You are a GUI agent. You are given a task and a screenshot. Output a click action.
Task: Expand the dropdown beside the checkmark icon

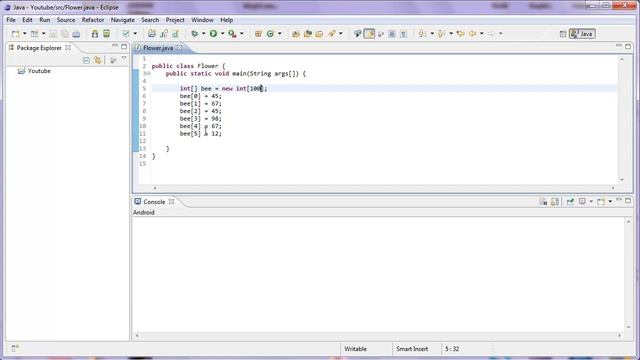(x=135, y=34)
